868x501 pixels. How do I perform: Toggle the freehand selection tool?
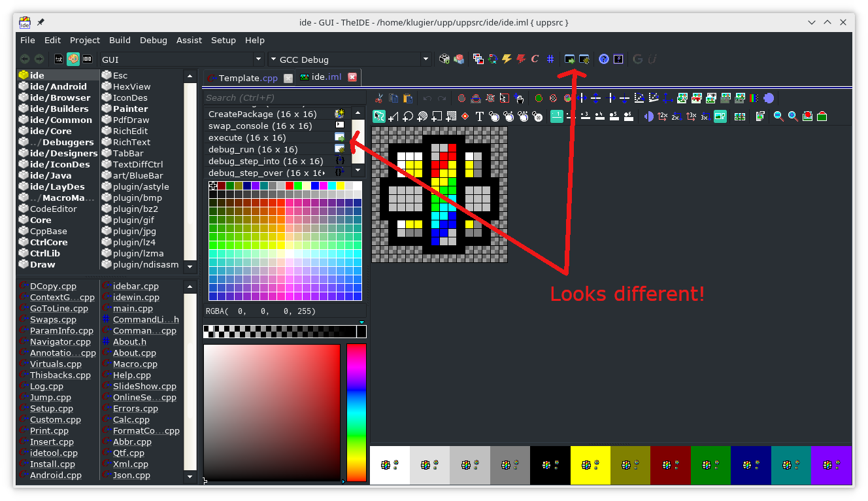[x=379, y=116]
